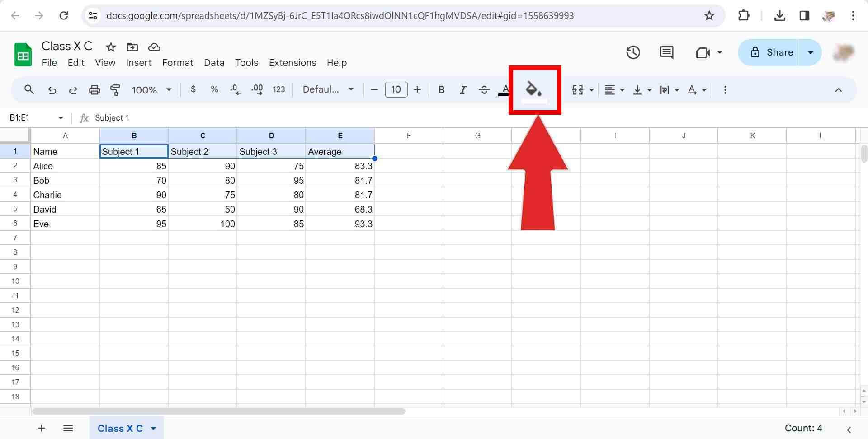Open the Format menu
The height and width of the screenshot is (439, 868).
pyautogui.click(x=177, y=63)
